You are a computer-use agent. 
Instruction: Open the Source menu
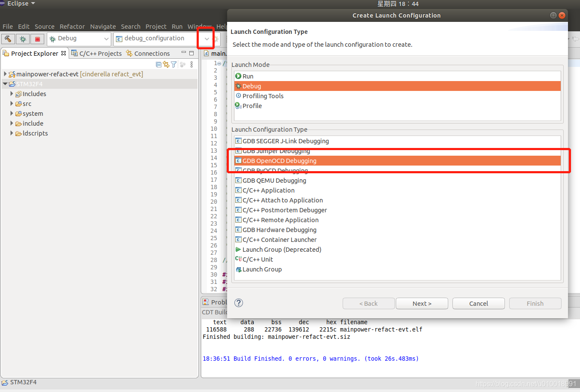click(45, 27)
